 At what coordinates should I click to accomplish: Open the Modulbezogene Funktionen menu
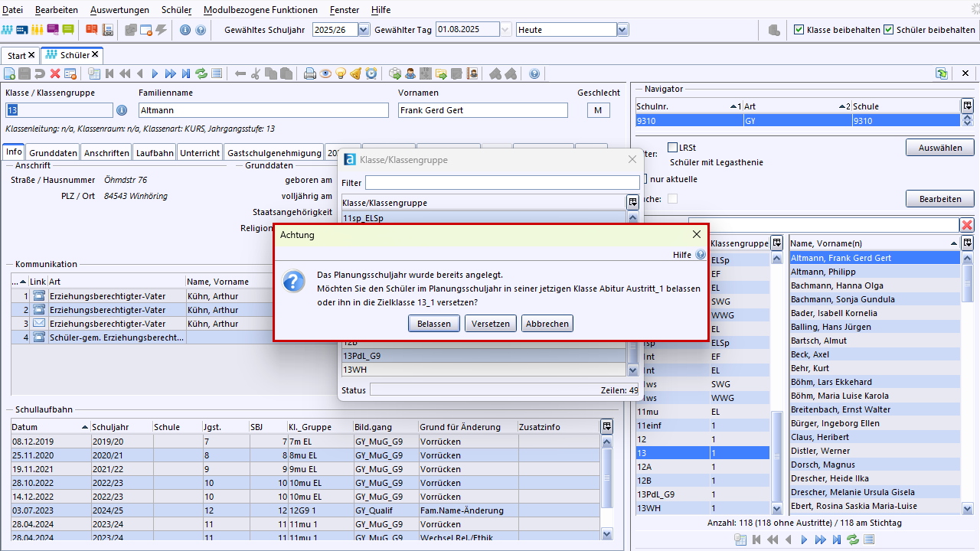260,10
